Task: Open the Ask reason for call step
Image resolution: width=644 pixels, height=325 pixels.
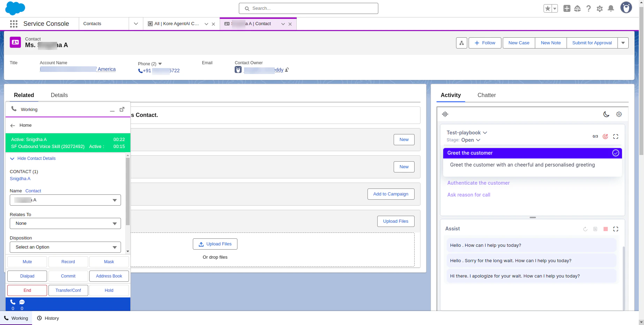Action: point(469,195)
